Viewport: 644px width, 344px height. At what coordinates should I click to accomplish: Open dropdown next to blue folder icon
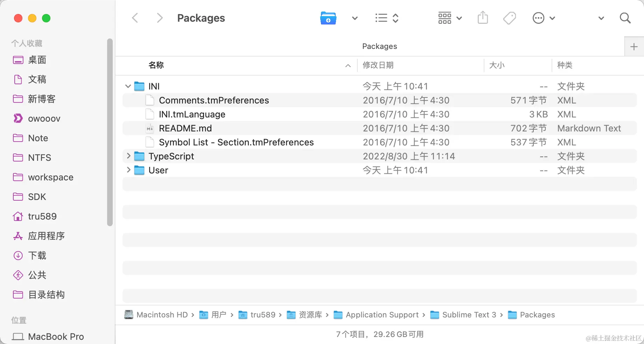point(355,18)
